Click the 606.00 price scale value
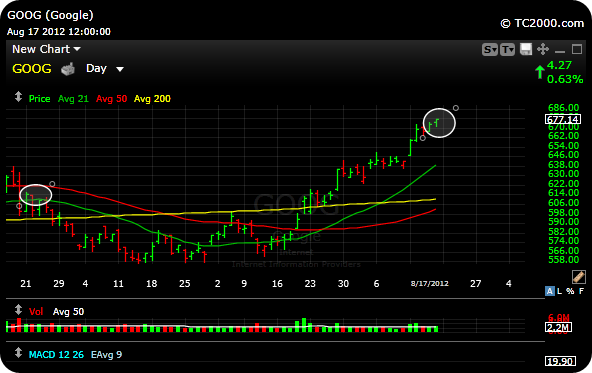592x373 pixels. coord(563,203)
